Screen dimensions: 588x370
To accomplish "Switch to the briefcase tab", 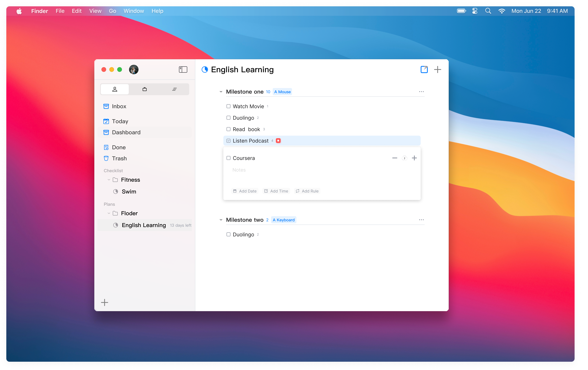I will click(145, 89).
